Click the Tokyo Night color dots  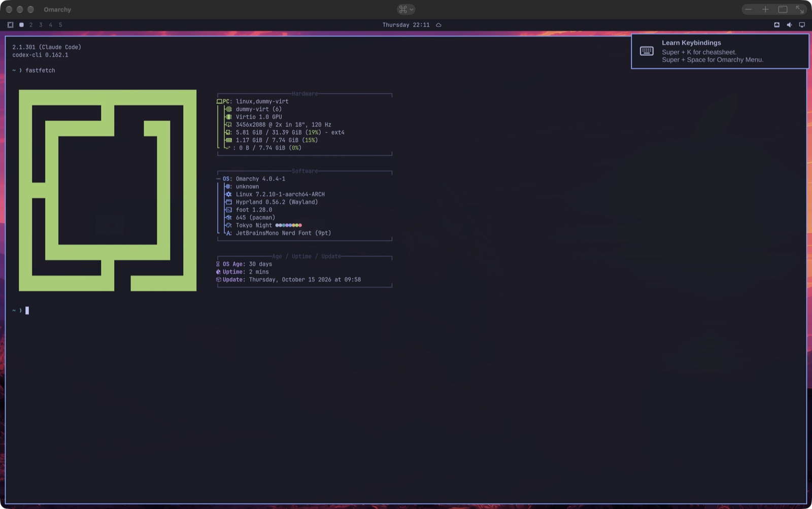(288, 225)
